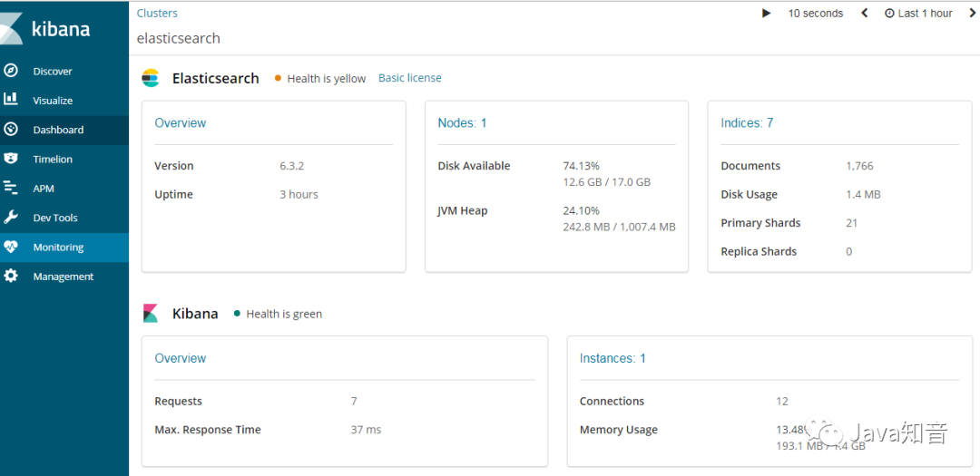Open Nodes: 1 link

(462, 123)
